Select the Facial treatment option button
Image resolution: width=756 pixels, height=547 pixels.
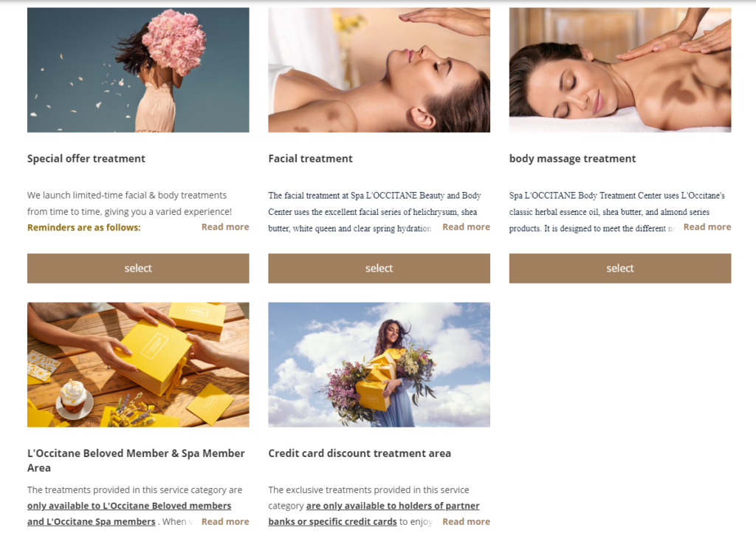click(x=379, y=269)
